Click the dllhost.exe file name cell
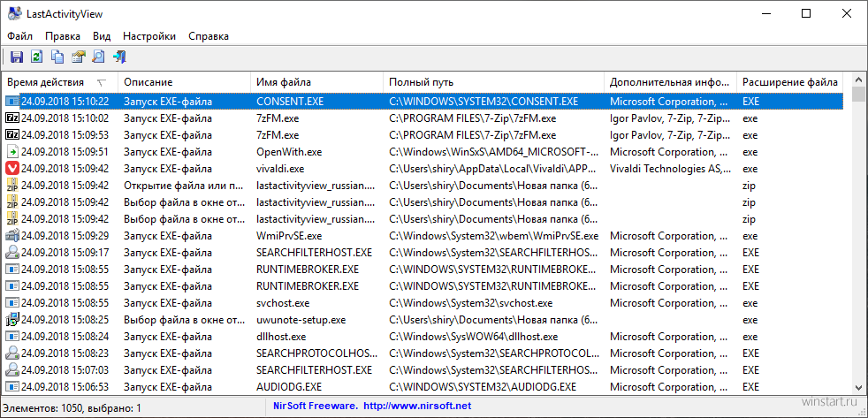 (281, 337)
